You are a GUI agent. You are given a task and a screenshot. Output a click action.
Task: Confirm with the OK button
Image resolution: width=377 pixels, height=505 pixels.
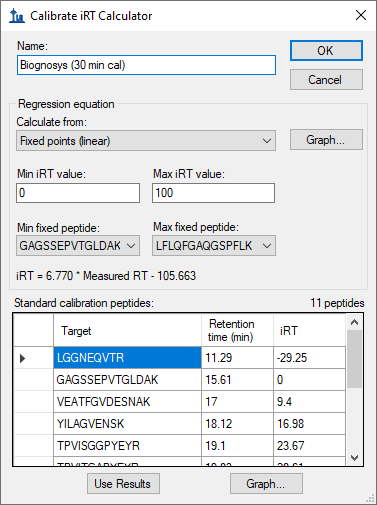tap(326, 51)
